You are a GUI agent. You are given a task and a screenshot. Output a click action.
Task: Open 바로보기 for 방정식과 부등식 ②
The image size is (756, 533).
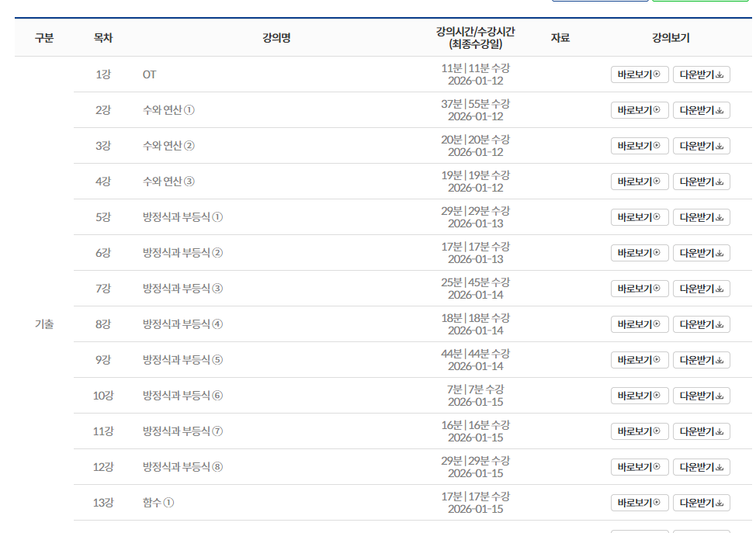point(639,253)
